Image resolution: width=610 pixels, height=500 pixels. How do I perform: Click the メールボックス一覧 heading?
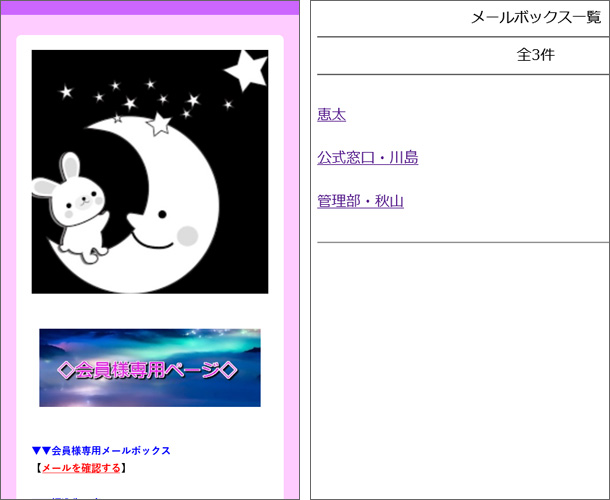tap(535, 18)
